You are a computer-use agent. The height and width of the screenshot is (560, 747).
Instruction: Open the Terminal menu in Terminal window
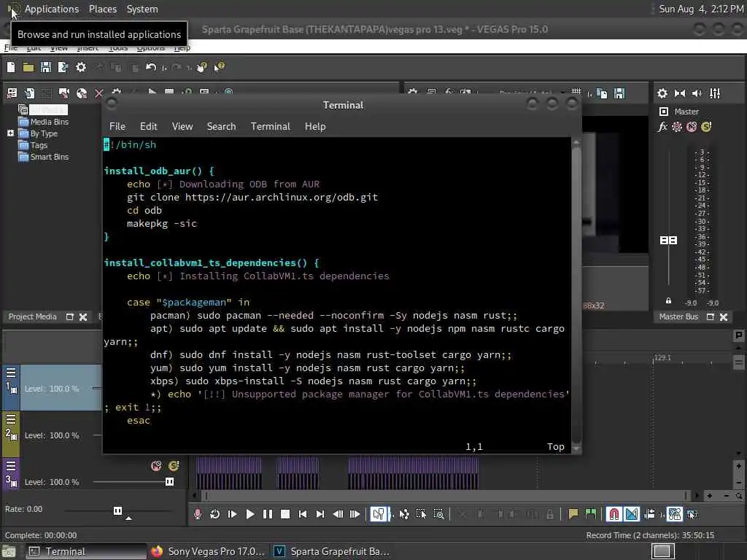270,126
